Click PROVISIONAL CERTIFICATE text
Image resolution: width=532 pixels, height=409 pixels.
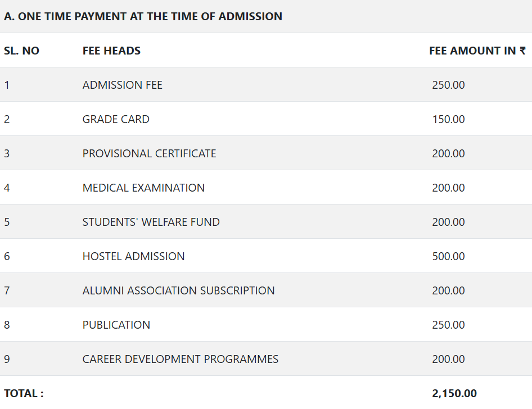coord(149,153)
